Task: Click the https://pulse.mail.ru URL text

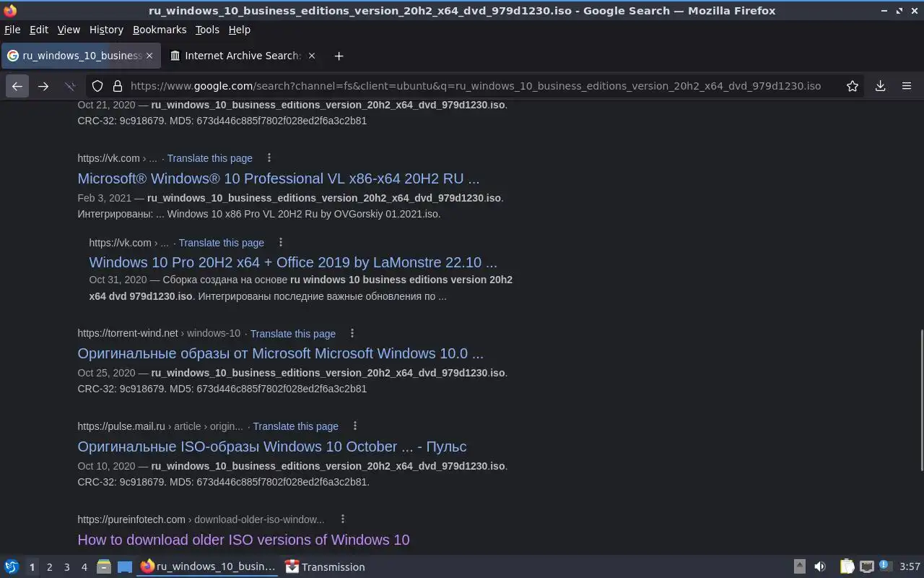Action: (x=121, y=426)
